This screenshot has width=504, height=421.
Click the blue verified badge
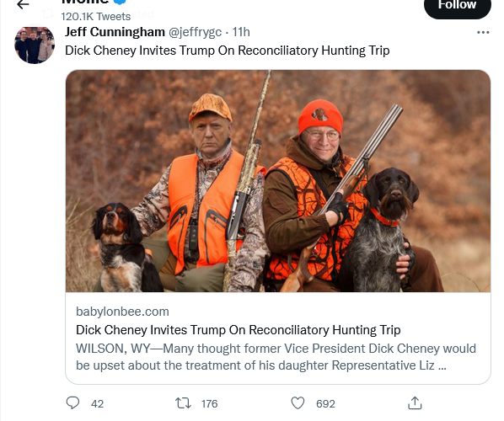click(120, 2)
